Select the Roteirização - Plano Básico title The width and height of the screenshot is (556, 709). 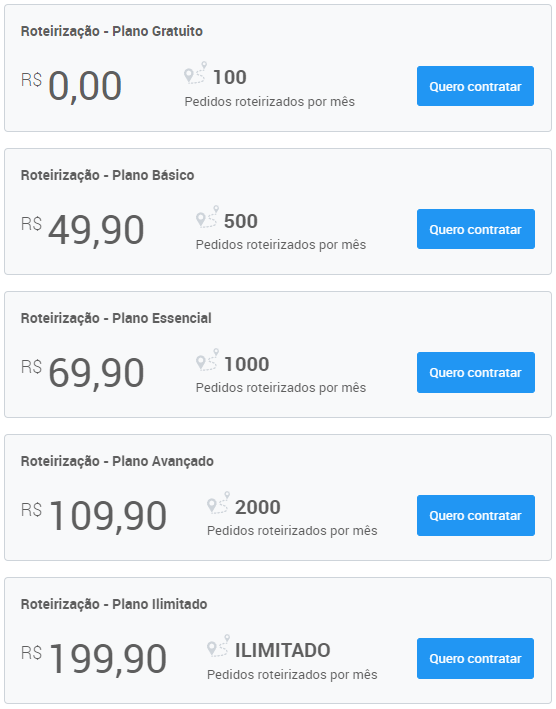tap(108, 175)
